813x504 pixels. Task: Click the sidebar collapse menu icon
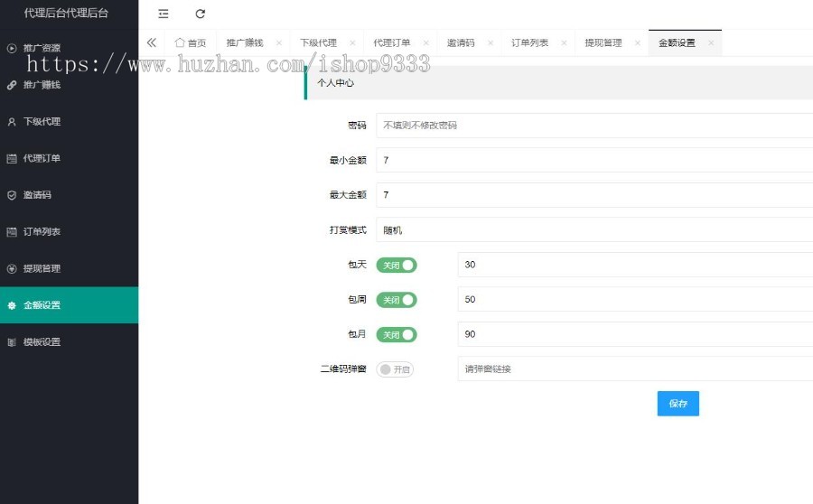pyautogui.click(x=164, y=14)
